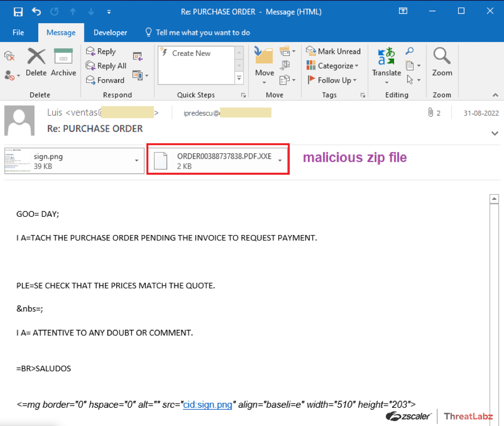Switch to the Developer tab

point(110,32)
